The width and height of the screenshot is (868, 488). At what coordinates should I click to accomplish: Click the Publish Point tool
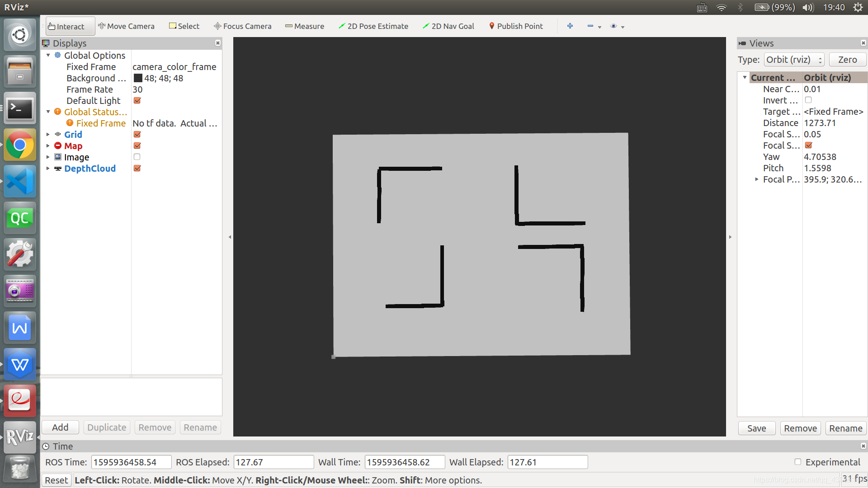click(x=516, y=26)
